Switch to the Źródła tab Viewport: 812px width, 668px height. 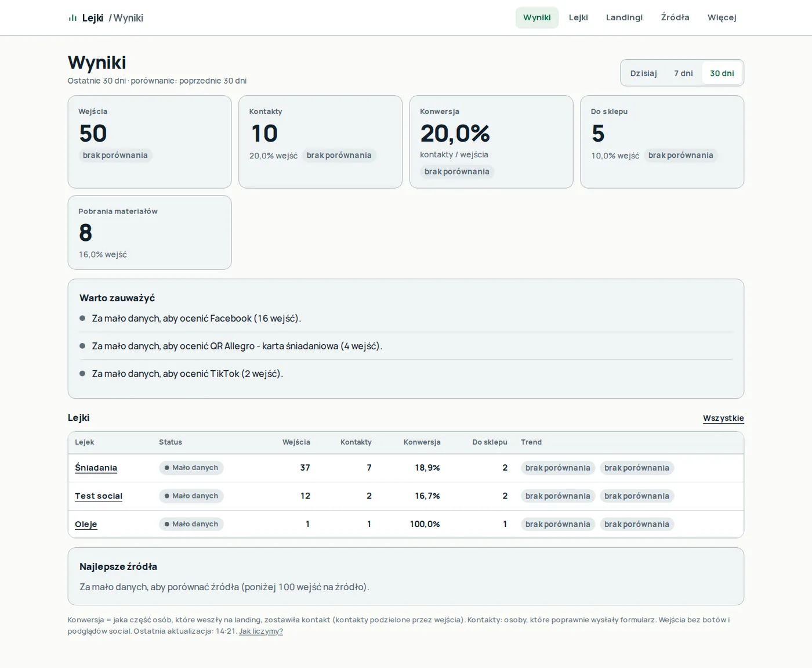[x=675, y=17]
